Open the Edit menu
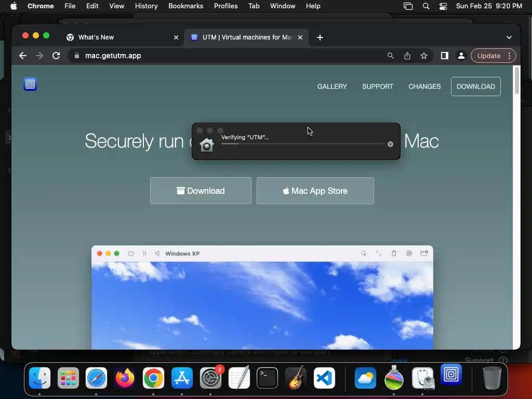The width and height of the screenshot is (532, 399). click(x=92, y=6)
